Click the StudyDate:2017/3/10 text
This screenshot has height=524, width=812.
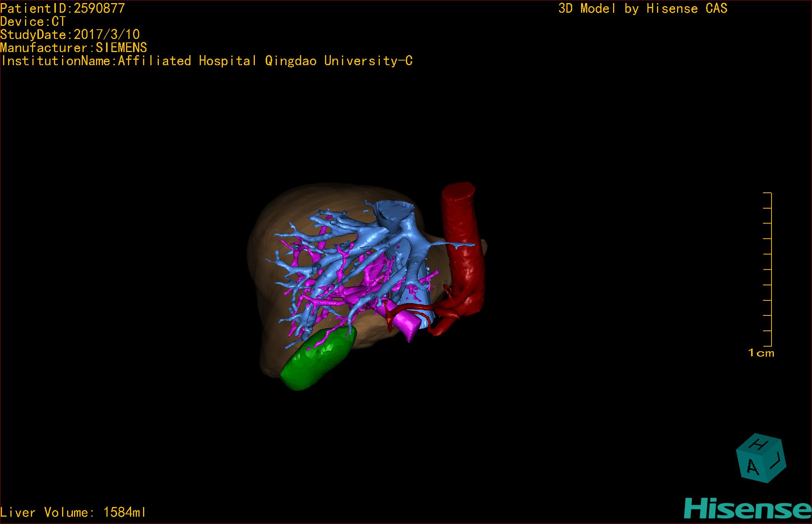point(70,35)
